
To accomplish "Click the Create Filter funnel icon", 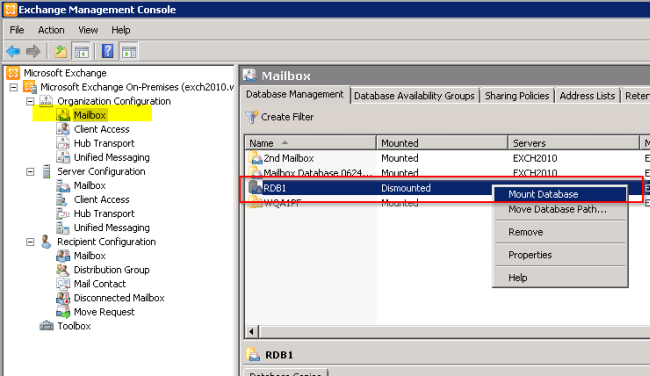I will [252, 117].
